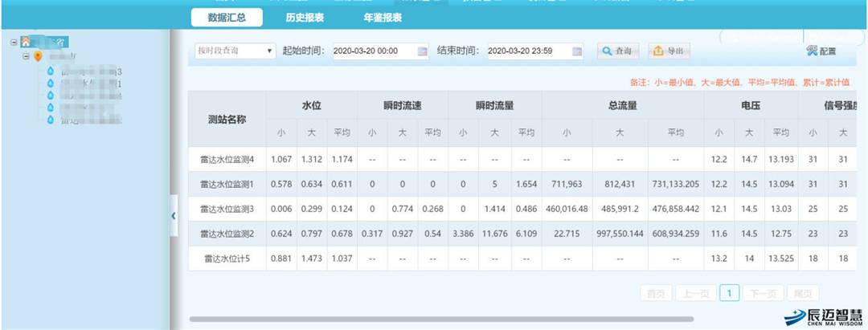Click the 导出 export button
Image resolution: width=868 pixels, height=330 pixels.
point(669,51)
